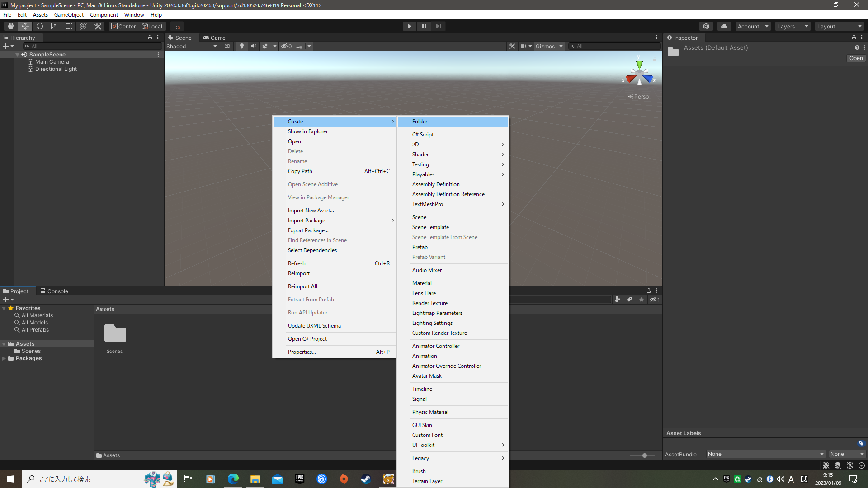
Task: Toggle hidden objects visibility counter
Action: [286, 46]
